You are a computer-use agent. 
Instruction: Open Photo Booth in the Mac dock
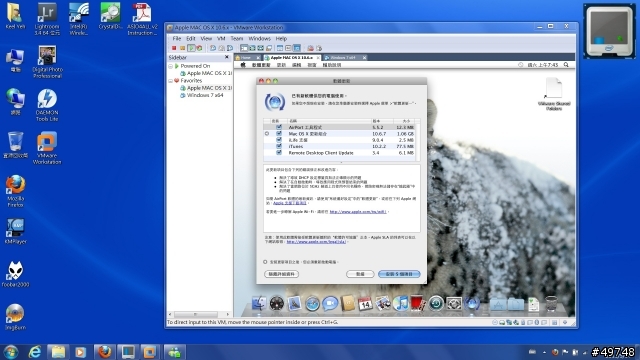pos(418,304)
